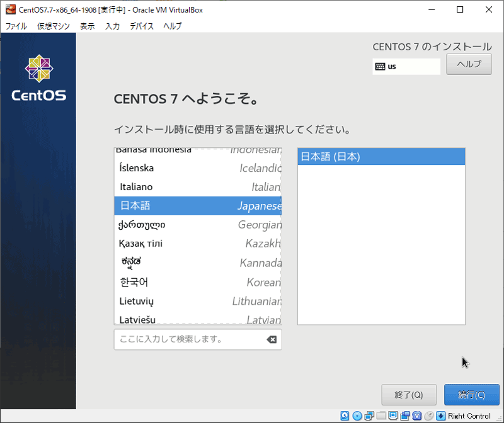Select 日本語 (日本) locale in right pane
Image resolution: width=504 pixels, height=423 pixels.
[x=381, y=157]
